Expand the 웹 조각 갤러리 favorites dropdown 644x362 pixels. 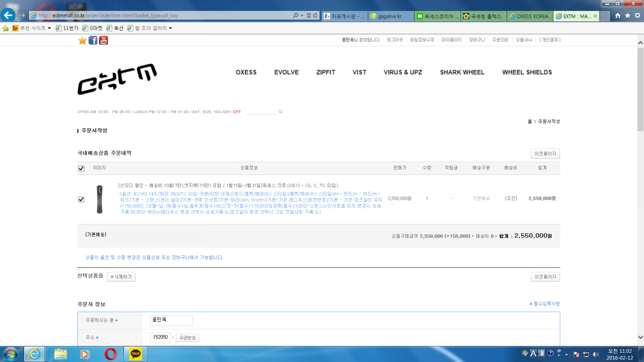pyautogui.click(x=170, y=28)
